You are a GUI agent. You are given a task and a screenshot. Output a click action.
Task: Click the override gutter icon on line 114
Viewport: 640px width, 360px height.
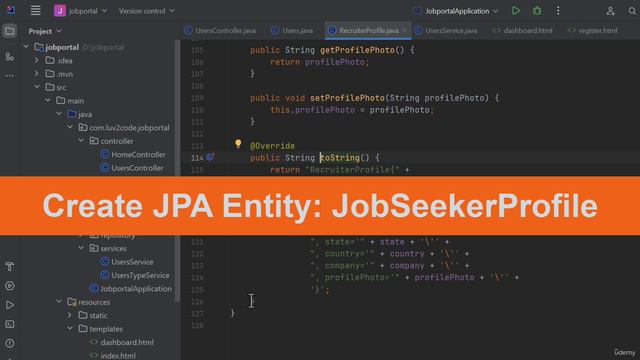point(210,157)
